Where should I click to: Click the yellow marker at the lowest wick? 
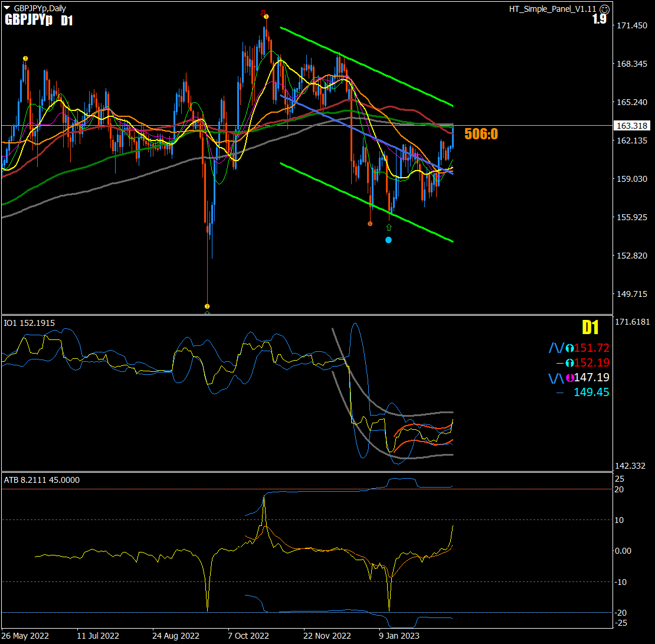point(207,306)
